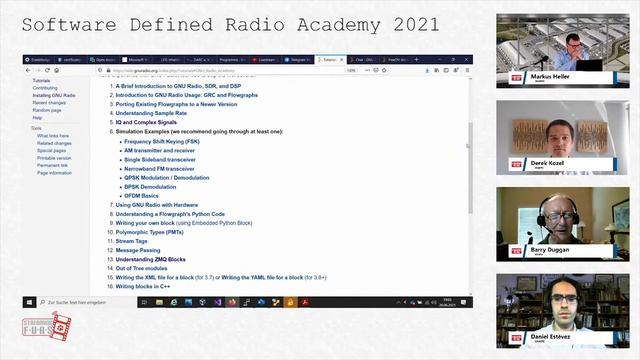640x360 pixels.
Task: Open Visual Studio from the taskbar
Action: [x=218, y=302]
